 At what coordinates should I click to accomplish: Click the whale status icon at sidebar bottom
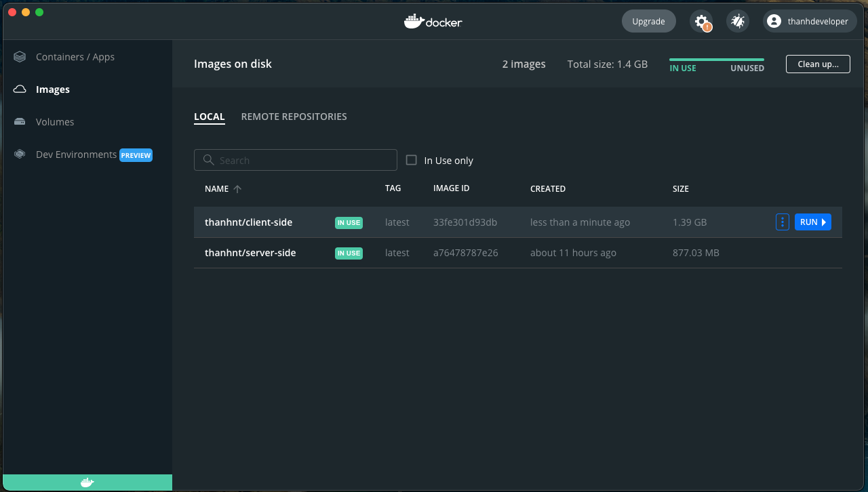coord(87,482)
